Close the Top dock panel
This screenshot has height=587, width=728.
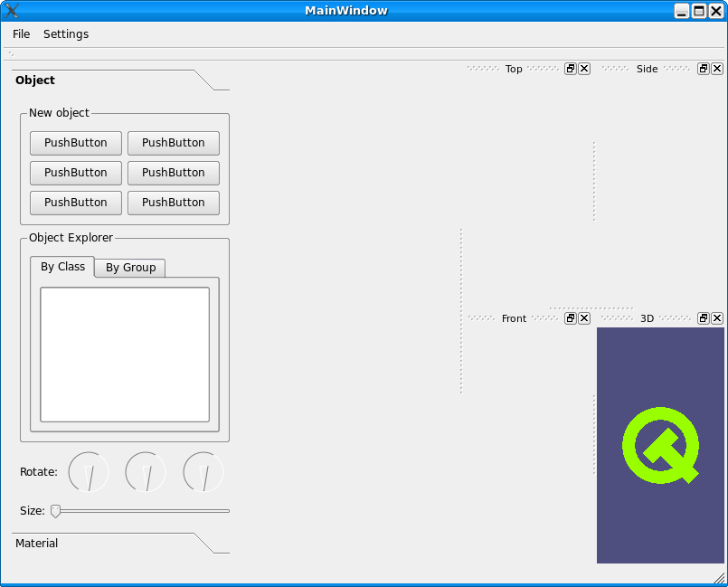tap(584, 69)
